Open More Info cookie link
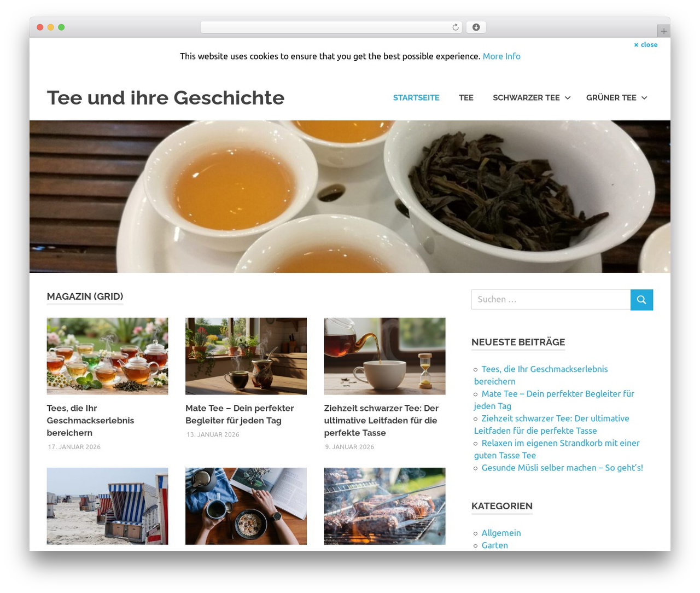 pyautogui.click(x=501, y=56)
